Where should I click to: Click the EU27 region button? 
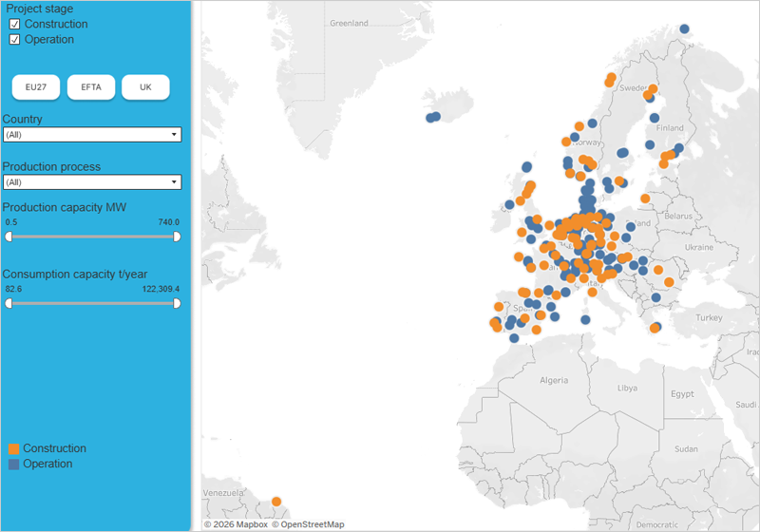36,87
